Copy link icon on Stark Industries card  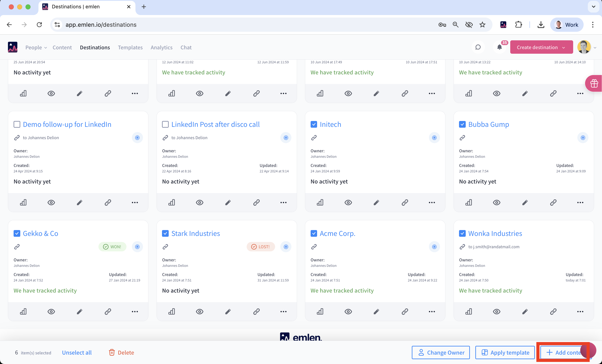pyautogui.click(x=256, y=311)
